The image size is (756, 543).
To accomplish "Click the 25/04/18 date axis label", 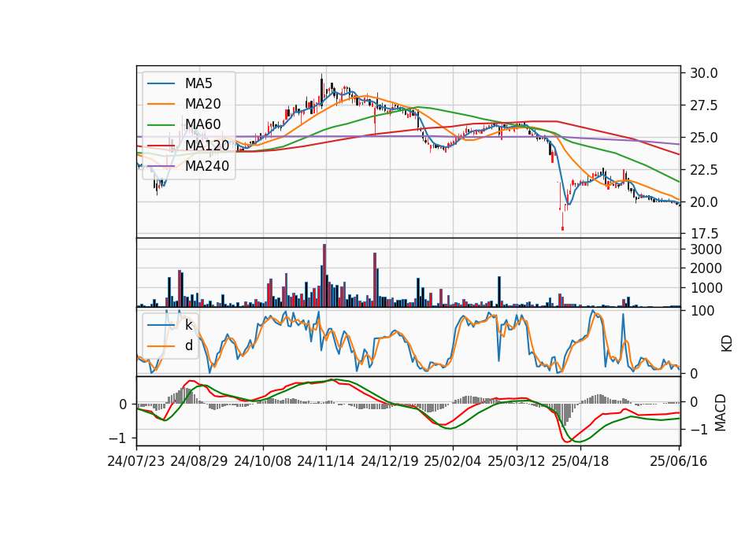I will (x=580, y=461).
